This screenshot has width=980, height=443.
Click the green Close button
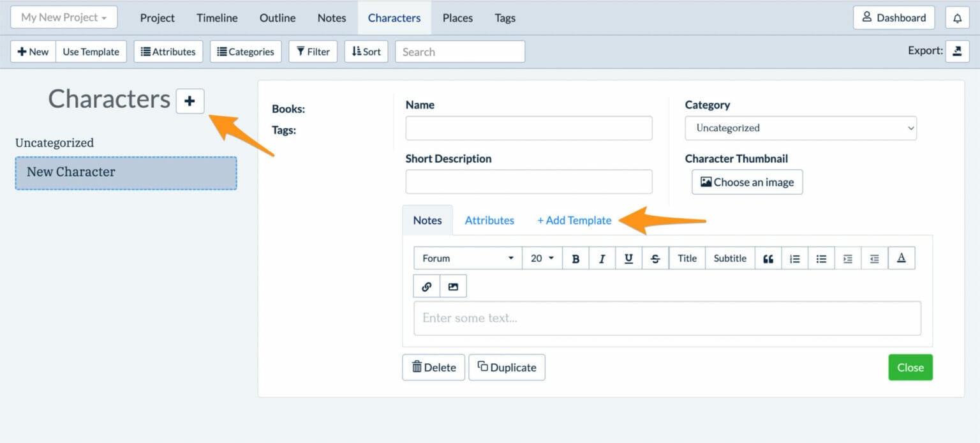(910, 368)
